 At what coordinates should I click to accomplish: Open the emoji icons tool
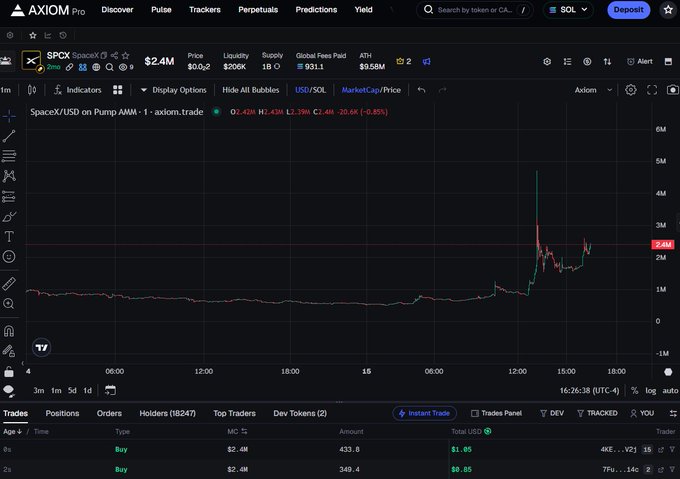[x=9, y=257]
